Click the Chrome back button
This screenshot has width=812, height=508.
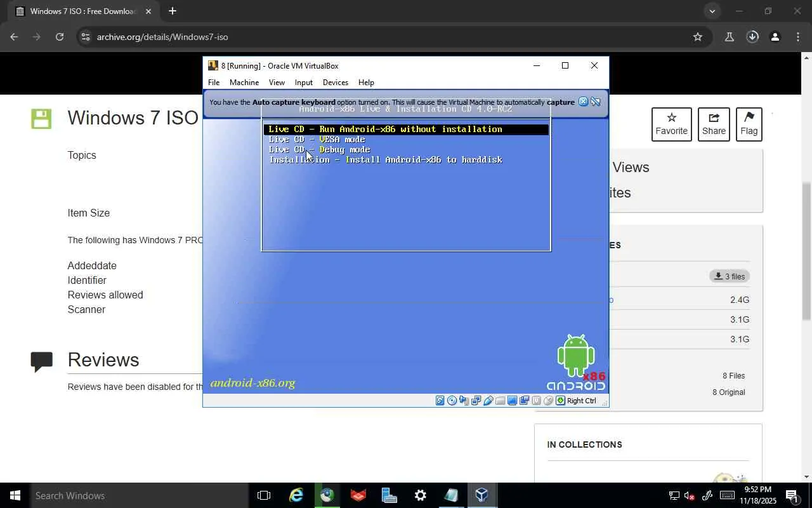pos(14,37)
